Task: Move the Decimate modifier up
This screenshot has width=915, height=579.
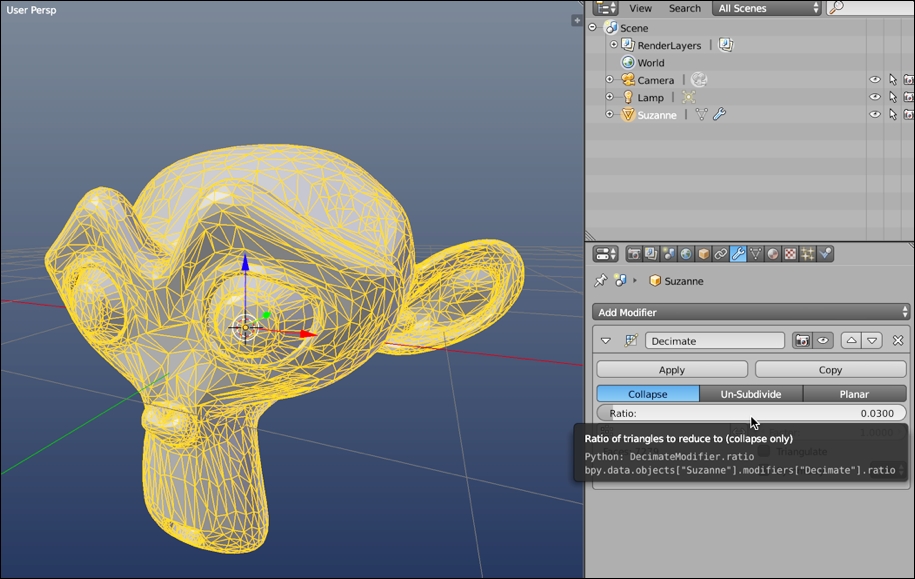Action: click(851, 340)
